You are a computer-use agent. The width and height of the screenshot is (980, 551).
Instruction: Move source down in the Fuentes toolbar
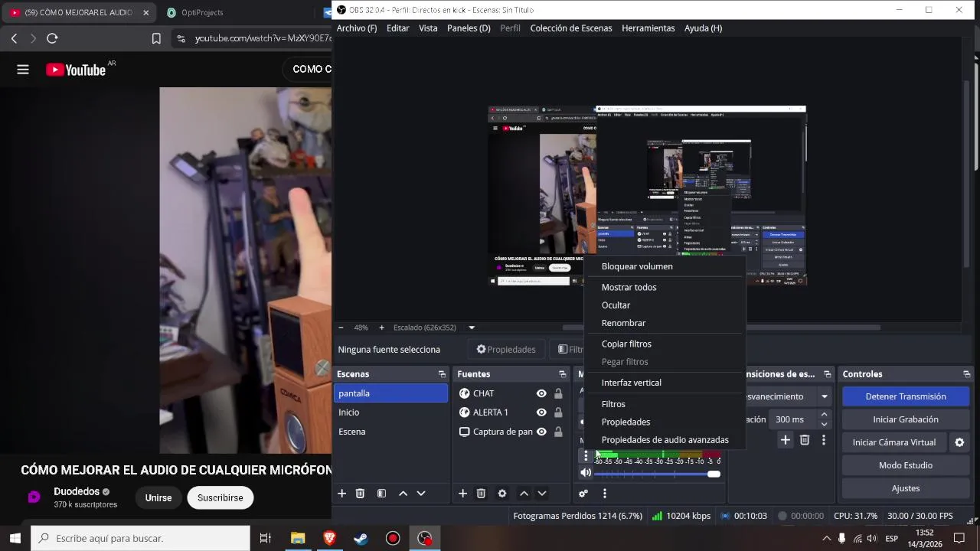542,494
